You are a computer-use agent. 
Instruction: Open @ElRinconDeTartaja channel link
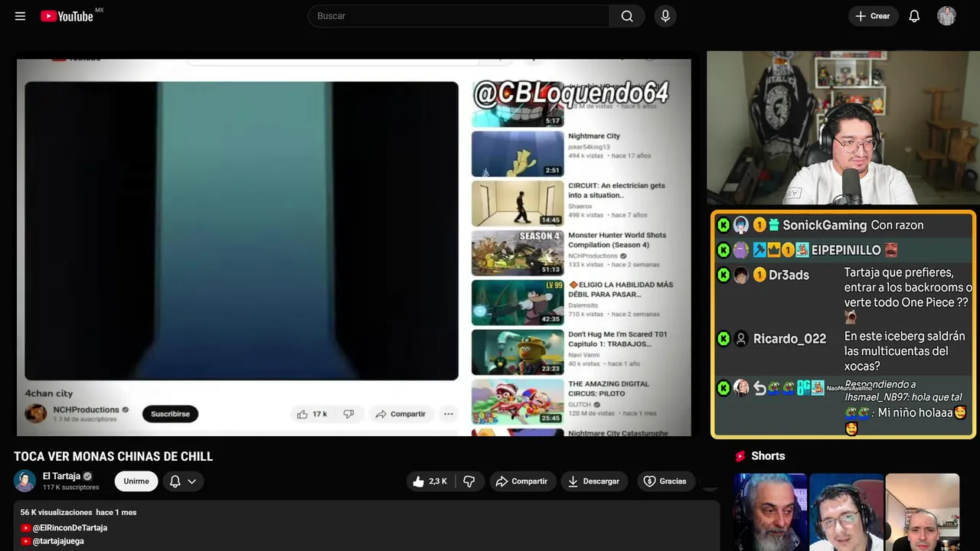(x=70, y=528)
